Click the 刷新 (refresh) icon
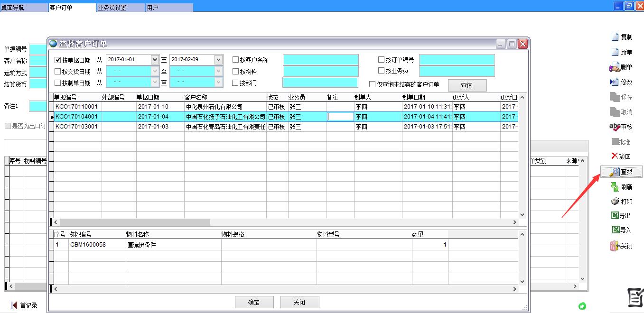 [x=615, y=187]
